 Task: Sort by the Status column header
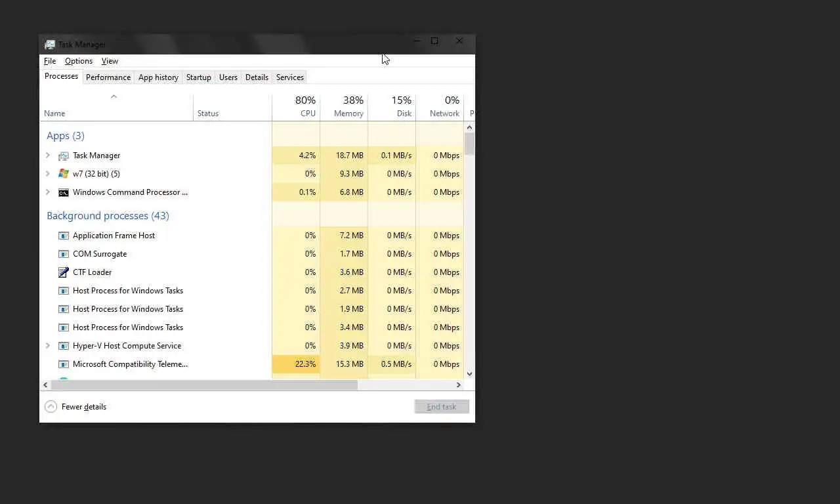(232, 108)
